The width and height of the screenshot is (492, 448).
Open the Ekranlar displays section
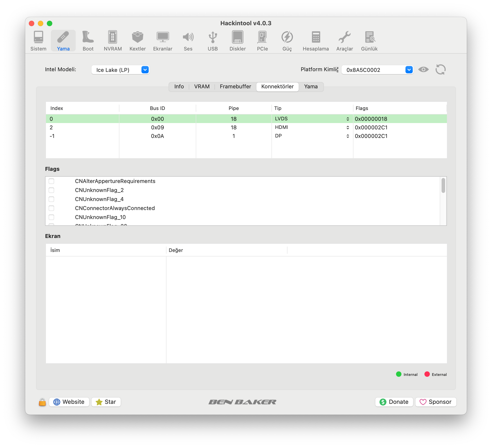(163, 41)
